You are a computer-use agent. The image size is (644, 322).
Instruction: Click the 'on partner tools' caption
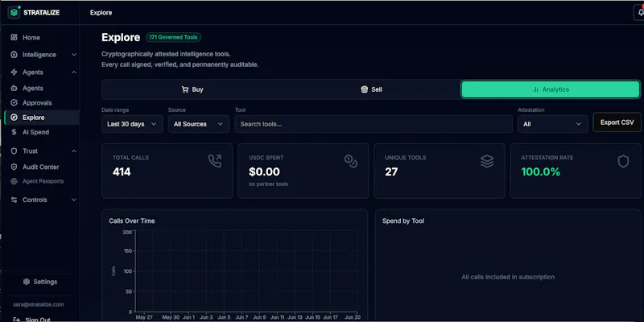click(268, 184)
